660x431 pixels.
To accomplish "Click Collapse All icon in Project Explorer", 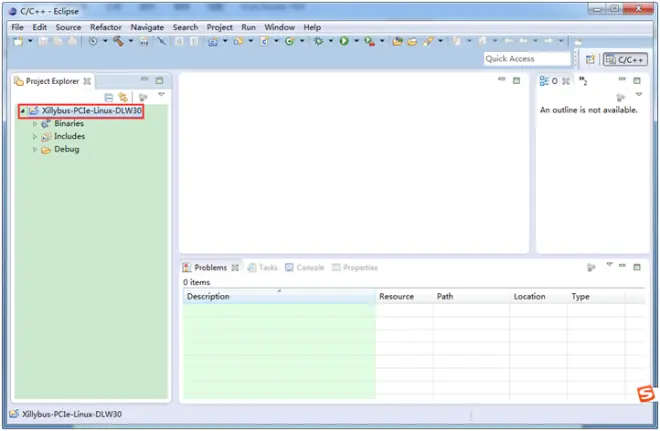I will pos(109,98).
